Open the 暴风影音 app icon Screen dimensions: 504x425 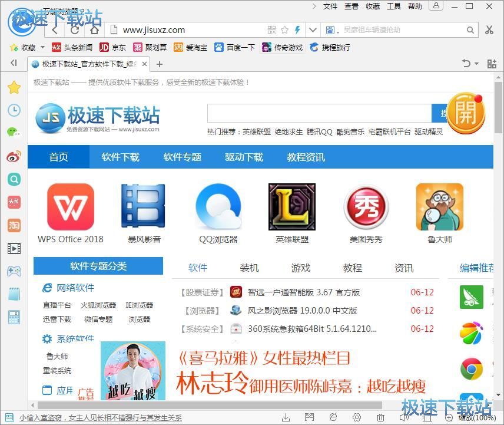(x=144, y=207)
